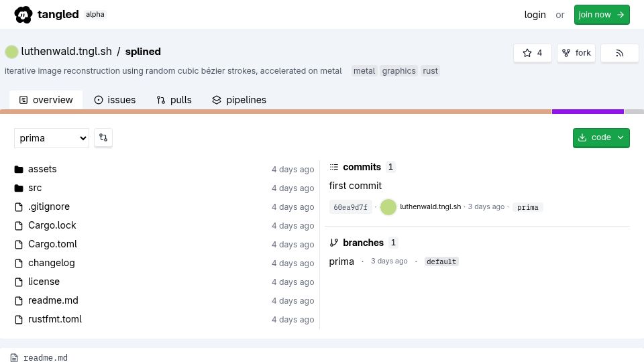This screenshot has width=644, height=362.
Task: Click the join now button
Action: 602,15
